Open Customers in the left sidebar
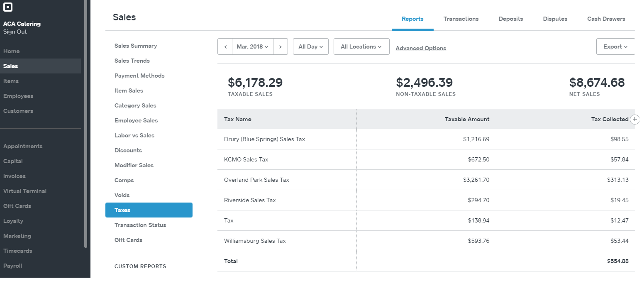The image size is (644, 281). pos(18,111)
